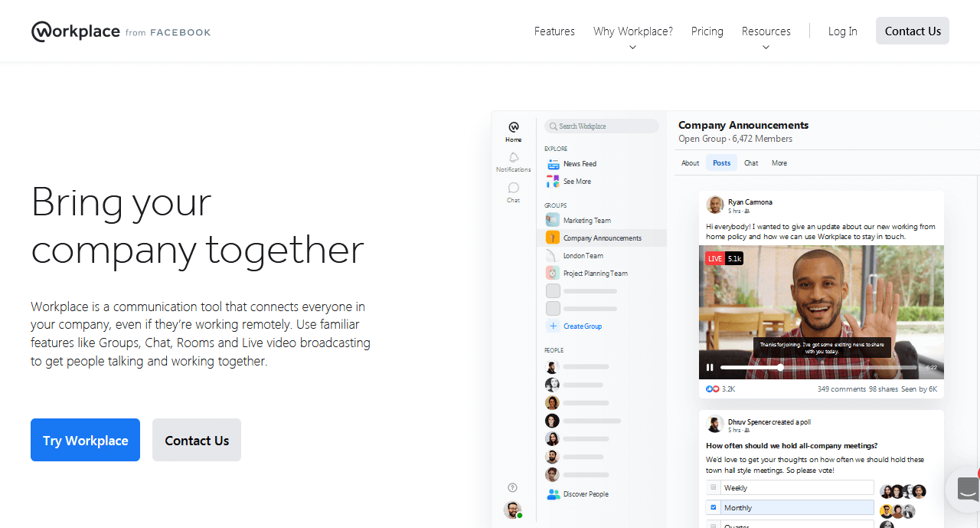
Task: Click the blue Try Workplace button
Action: [x=85, y=440]
